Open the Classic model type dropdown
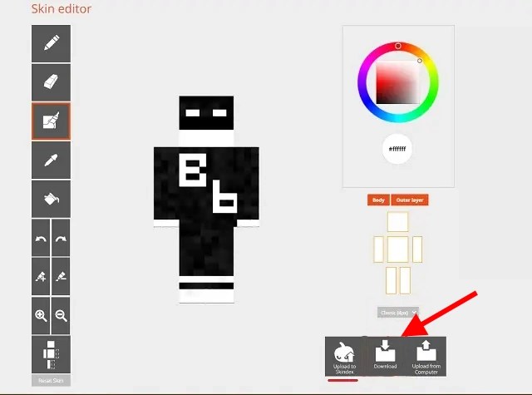 397,312
